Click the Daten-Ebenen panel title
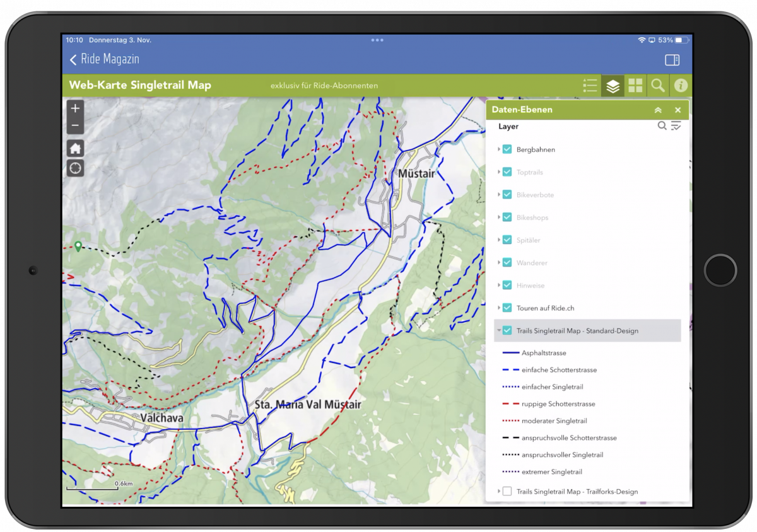 point(522,110)
